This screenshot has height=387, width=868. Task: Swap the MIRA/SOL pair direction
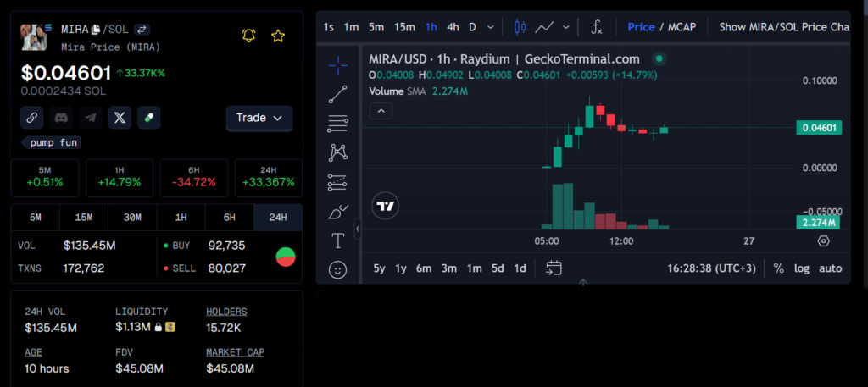tap(142, 30)
